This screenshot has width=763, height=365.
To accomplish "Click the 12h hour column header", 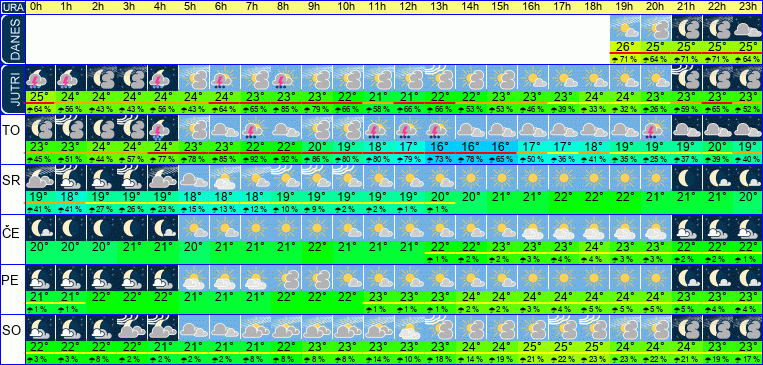I will tap(408, 7).
